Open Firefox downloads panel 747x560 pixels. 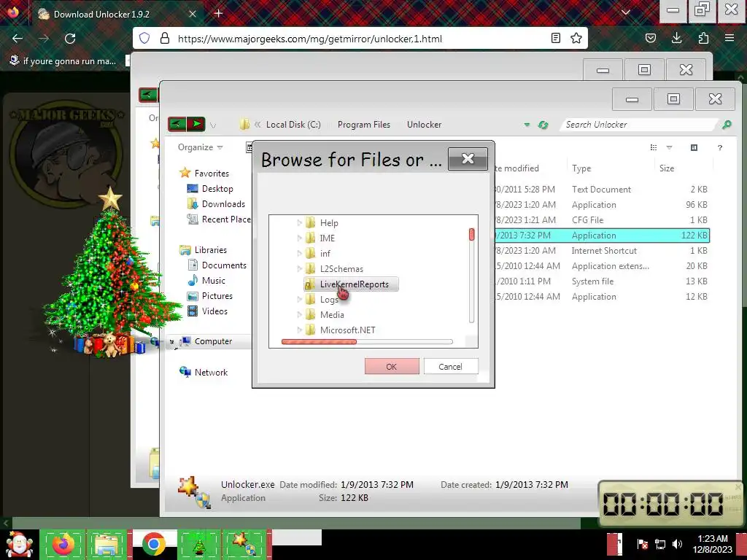coord(676,39)
